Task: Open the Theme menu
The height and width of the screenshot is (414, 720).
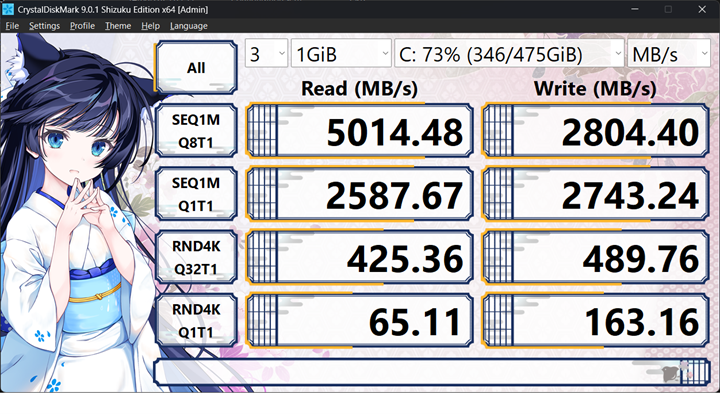Action: (x=118, y=25)
